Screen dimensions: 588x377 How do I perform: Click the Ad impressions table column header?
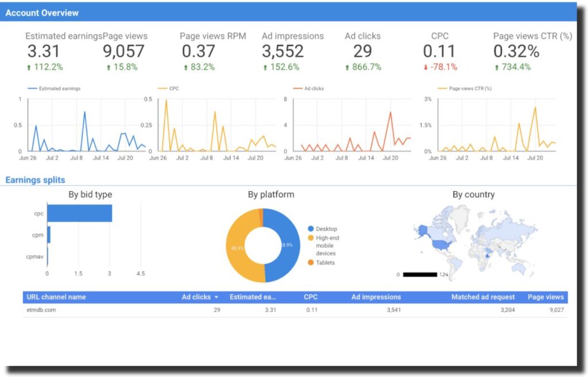click(x=376, y=297)
